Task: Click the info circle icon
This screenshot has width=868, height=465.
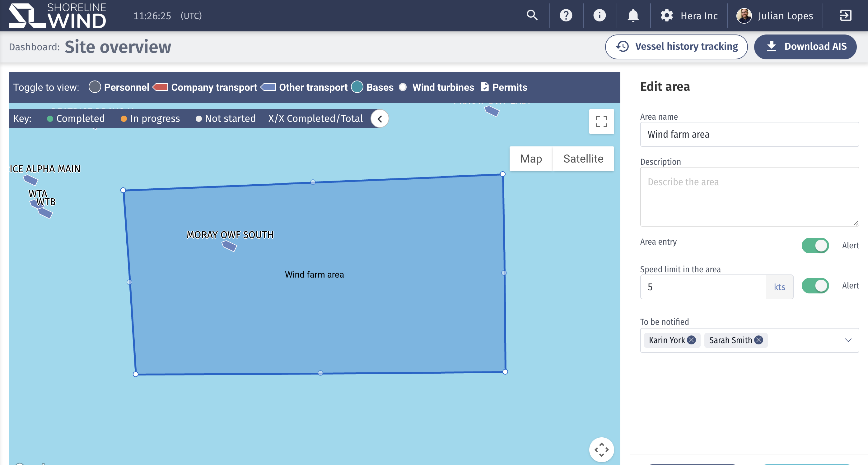Action: (x=599, y=15)
